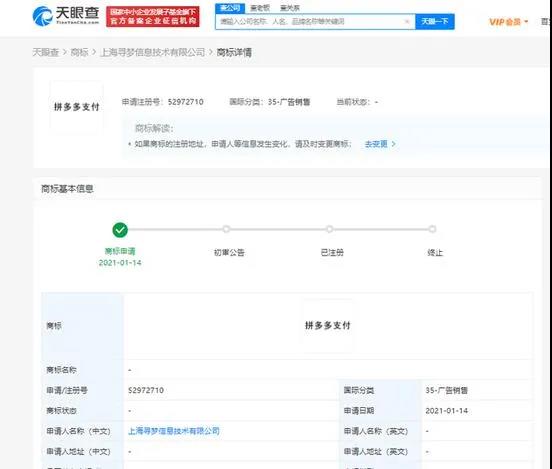Click the 申请人名称（英文） label cell

[380, 431]
